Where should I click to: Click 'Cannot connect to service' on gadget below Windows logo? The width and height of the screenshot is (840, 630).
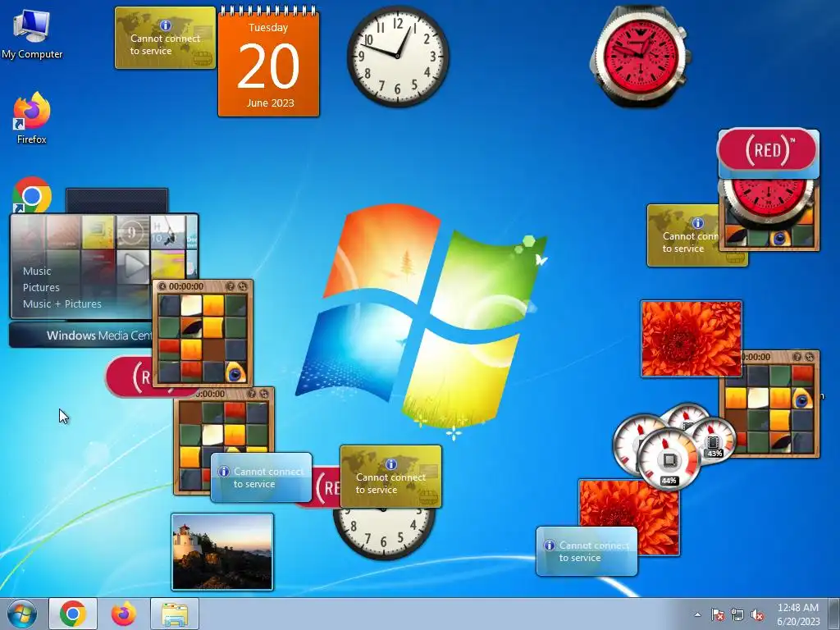pyautogui.click(x=390, y=483)
